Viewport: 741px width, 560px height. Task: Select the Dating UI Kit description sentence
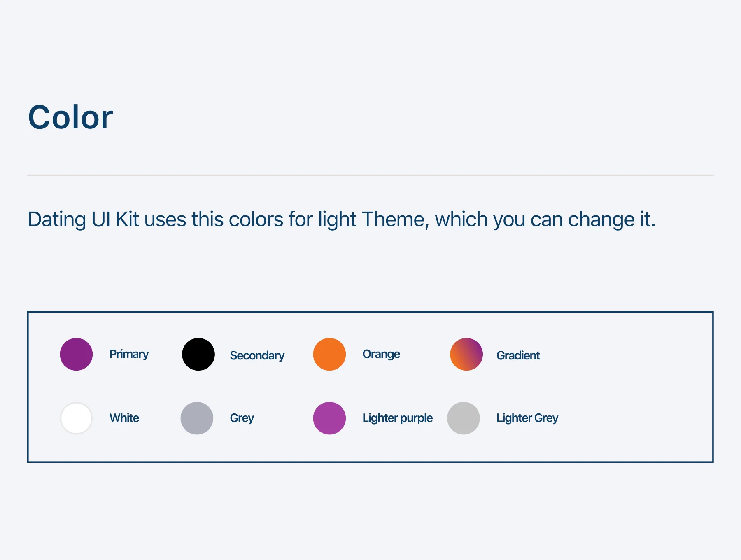tap(342, 219)
